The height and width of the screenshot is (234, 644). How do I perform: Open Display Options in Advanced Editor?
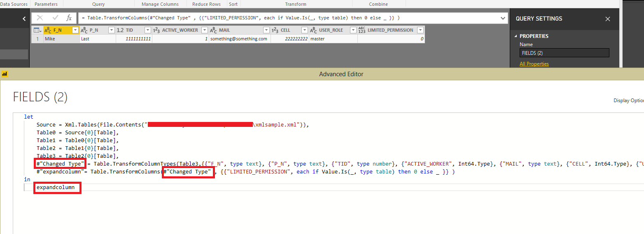click(x=628, y=101)
